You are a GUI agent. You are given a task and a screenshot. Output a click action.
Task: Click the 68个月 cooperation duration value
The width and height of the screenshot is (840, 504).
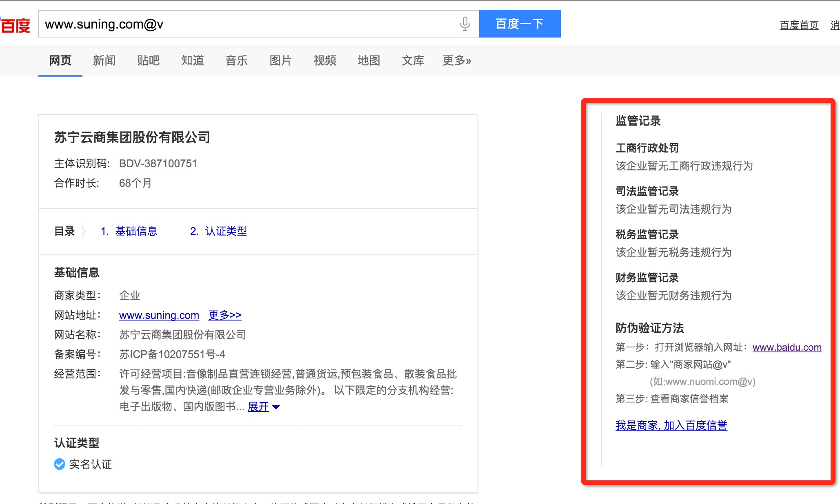pyautogui.click(x=135, y=183)
